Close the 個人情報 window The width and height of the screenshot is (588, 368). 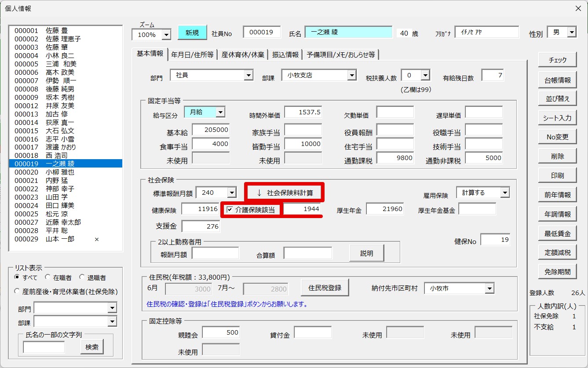578,8
